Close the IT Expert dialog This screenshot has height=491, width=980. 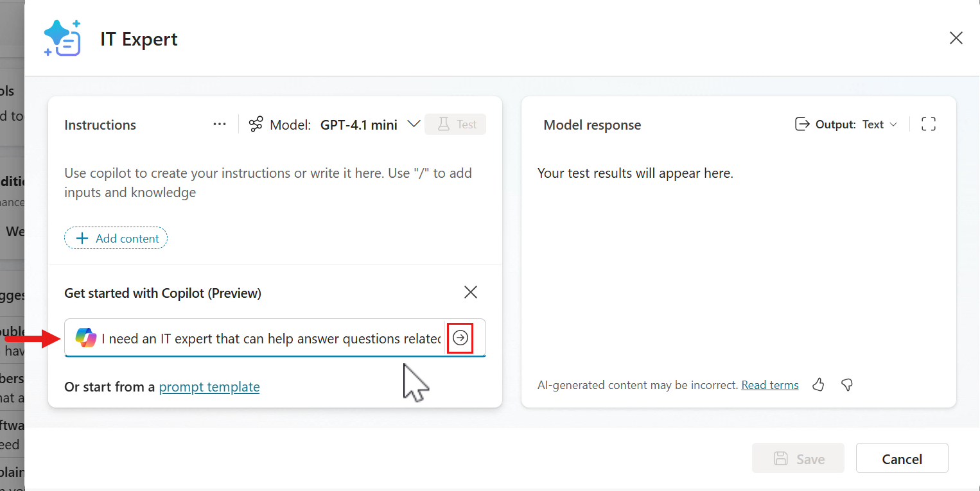point(956,38)
